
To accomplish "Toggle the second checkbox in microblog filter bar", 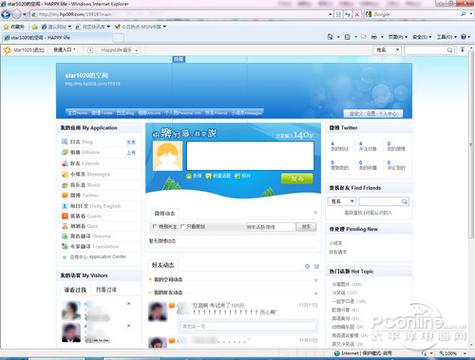I will [182, 227].
